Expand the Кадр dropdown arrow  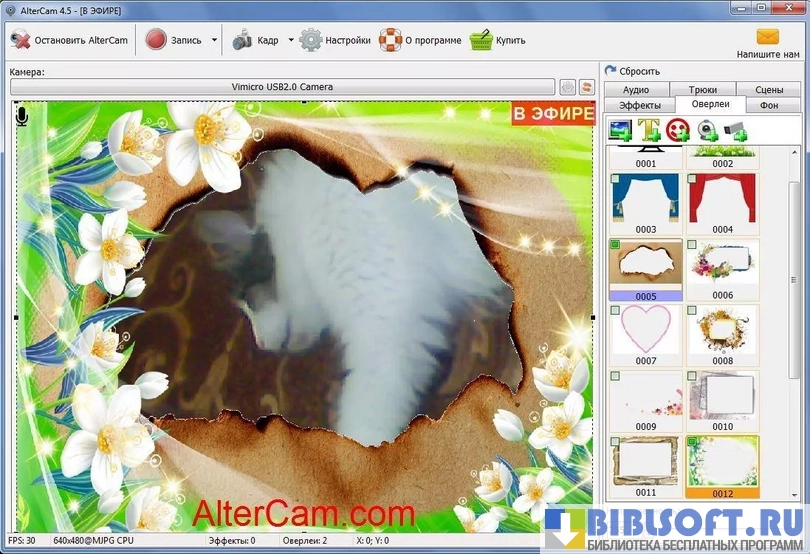coord(291,41)
